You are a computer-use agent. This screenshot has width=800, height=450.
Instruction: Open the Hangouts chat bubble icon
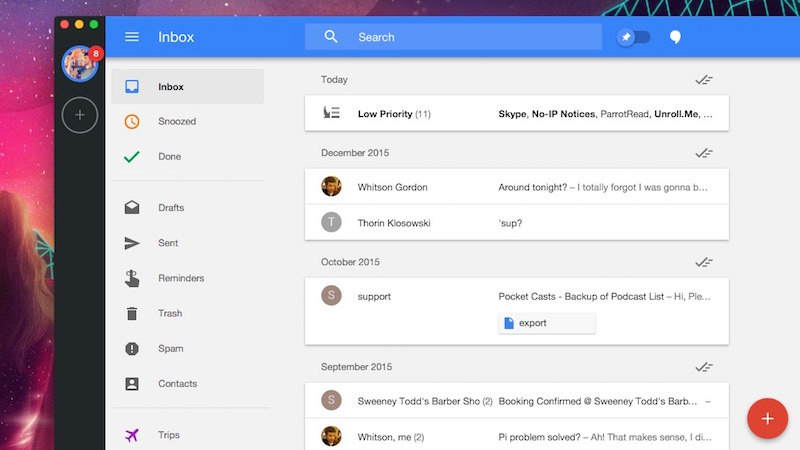(x=675, y=37)
